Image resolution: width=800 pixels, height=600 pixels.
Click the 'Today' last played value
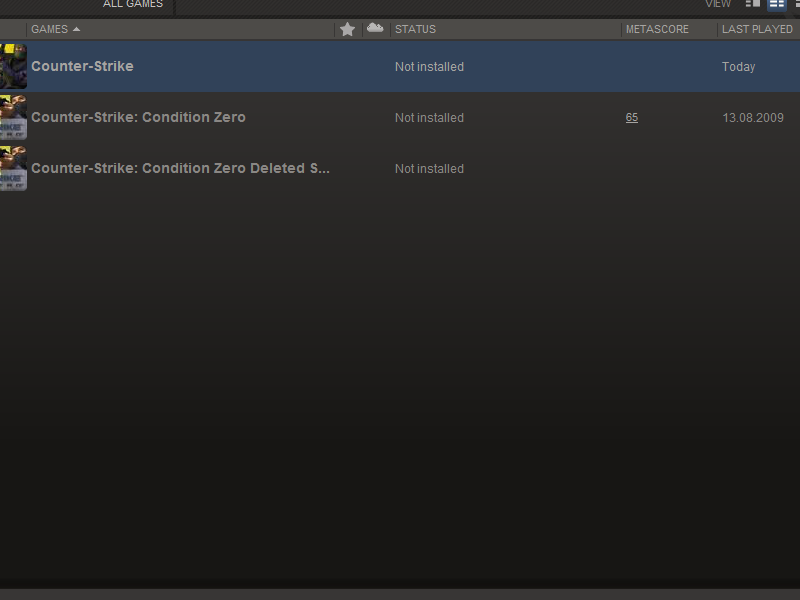(x=738, y=67)
